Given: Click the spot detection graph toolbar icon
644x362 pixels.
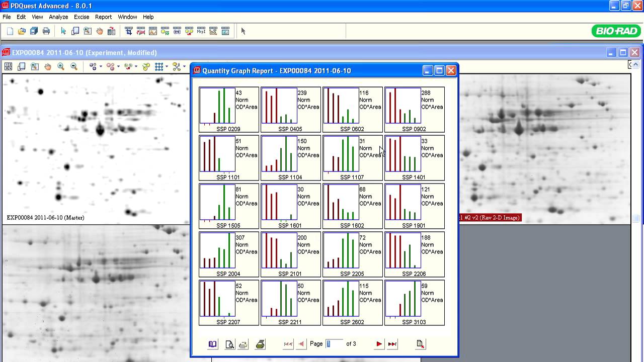Looking at the screenshot, I should [153, 31].
